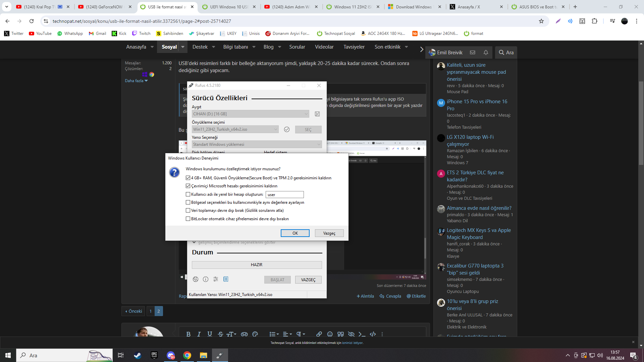
Task: Click Rufus language globe icon
Action: point(196,279)
